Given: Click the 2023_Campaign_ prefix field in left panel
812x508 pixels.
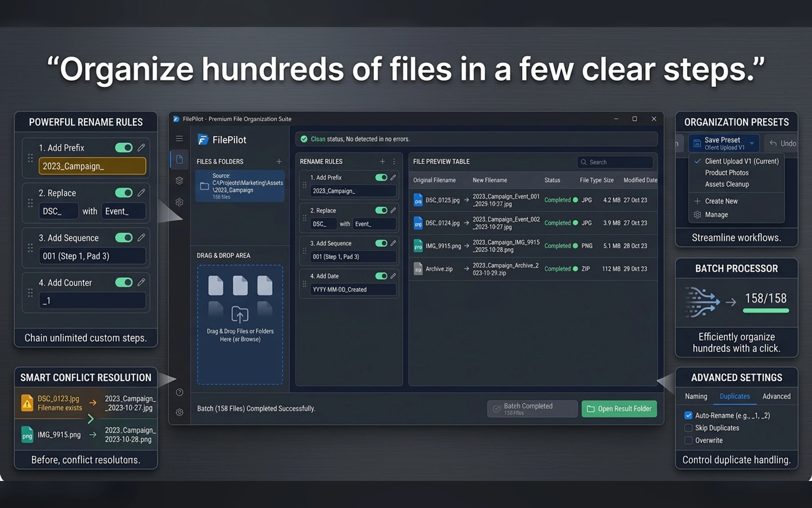Looking at the screenshot, I should pyautogui.click(x=92, y=166).
